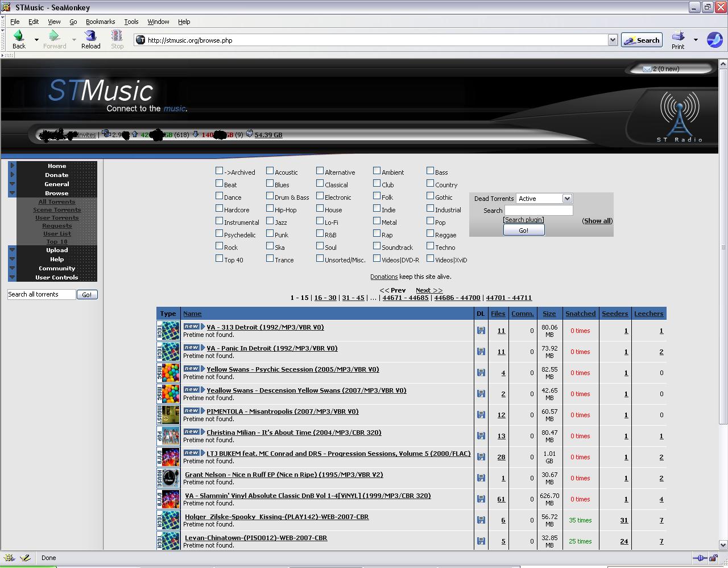The image size is (728, 568).
Task: Open the View menu
Action: point(54,22)
